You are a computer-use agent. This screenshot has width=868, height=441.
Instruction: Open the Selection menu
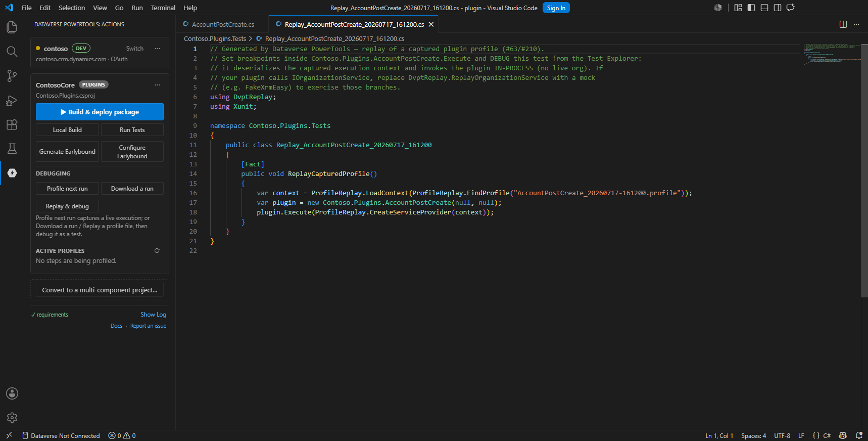coord(72,8)
